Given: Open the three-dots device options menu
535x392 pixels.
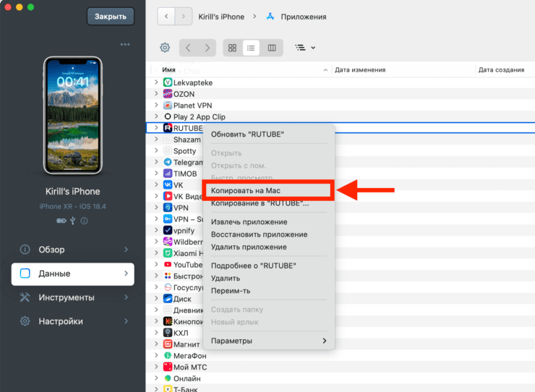Looking at the screenshot, I should 125,44.
